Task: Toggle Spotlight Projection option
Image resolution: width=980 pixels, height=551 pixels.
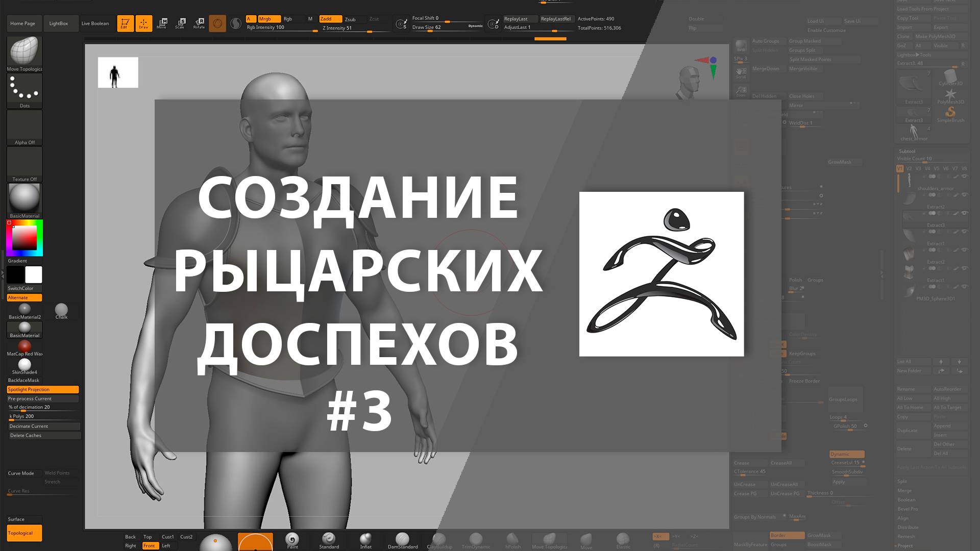Action: coord(42,390)
